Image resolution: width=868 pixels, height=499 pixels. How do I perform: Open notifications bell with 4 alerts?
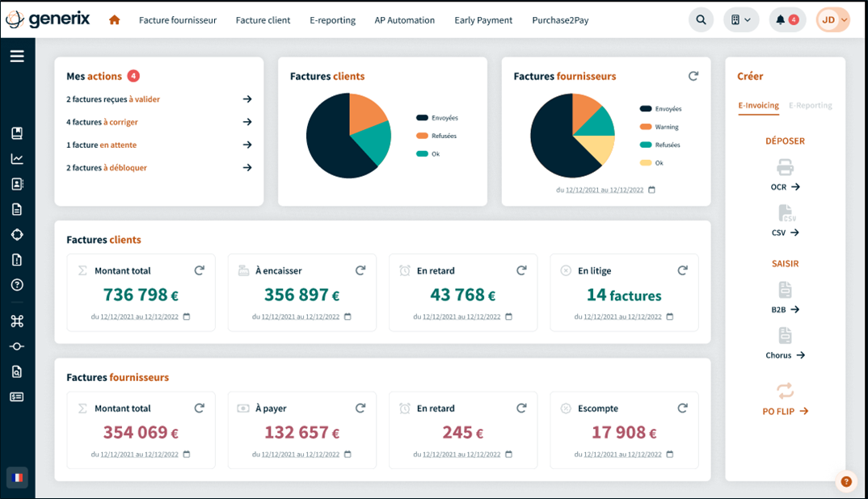786,20
